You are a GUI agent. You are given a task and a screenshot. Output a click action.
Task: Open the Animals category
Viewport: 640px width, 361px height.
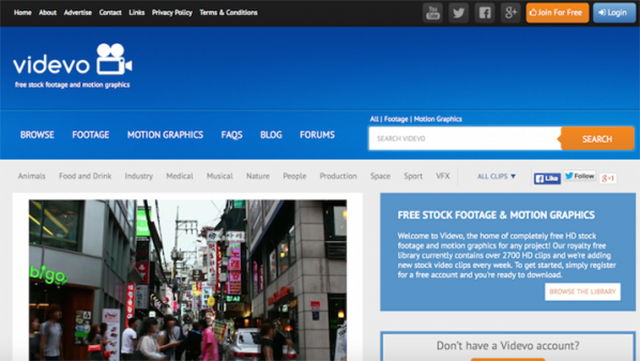[31, 176]
